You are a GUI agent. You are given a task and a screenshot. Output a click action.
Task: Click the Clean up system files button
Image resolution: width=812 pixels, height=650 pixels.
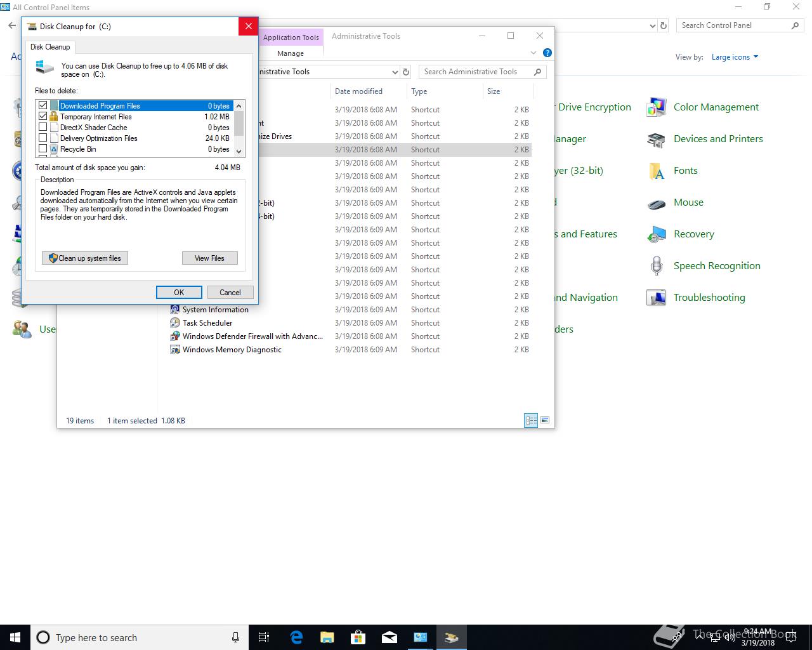[x=85, y=258]
